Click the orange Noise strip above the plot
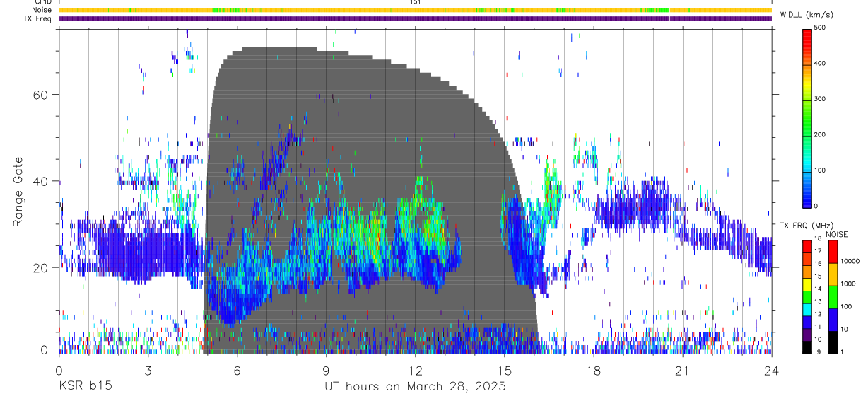The height and width of the screenshot is (401, 868). [x=416, y=10]
